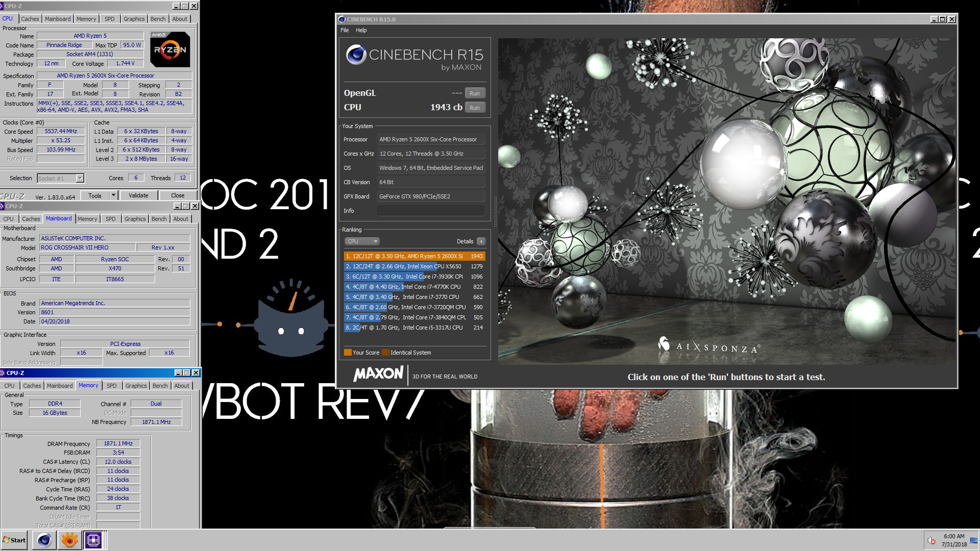
Task: Click the Core Speed value 5537.44 MHz
Action: click(x=61, y=132)
